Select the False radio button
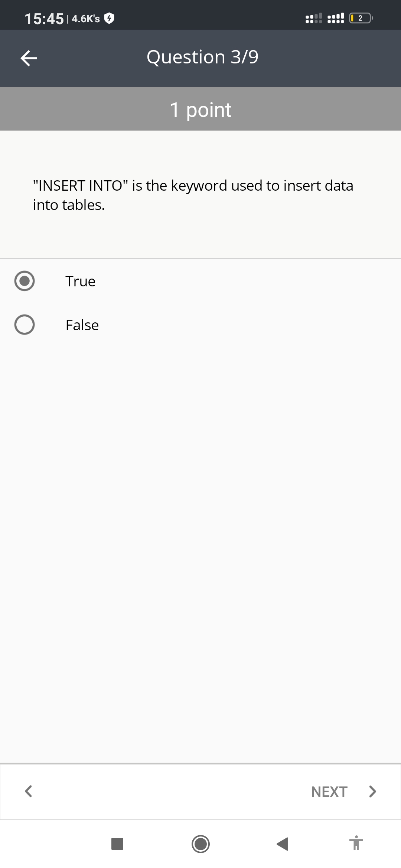 [25, 325]
